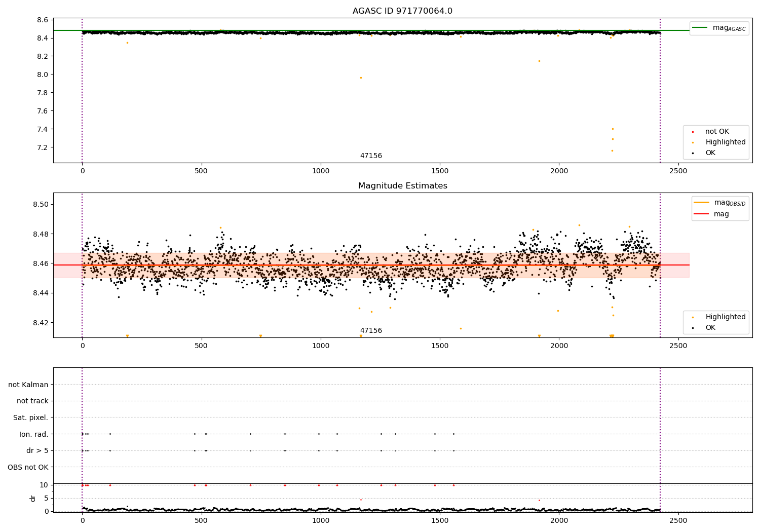Click 'OK' in the Magnitude Estimates legend

tap(710, 328)
